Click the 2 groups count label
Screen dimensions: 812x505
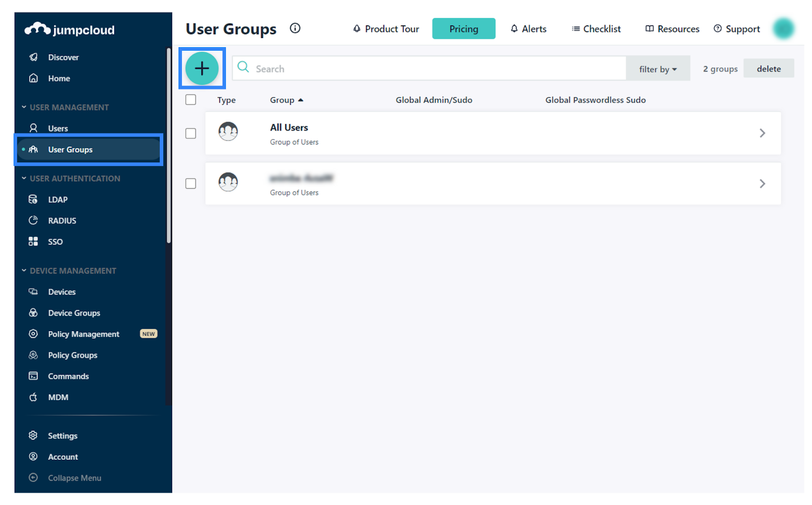(x=720, y=69)
